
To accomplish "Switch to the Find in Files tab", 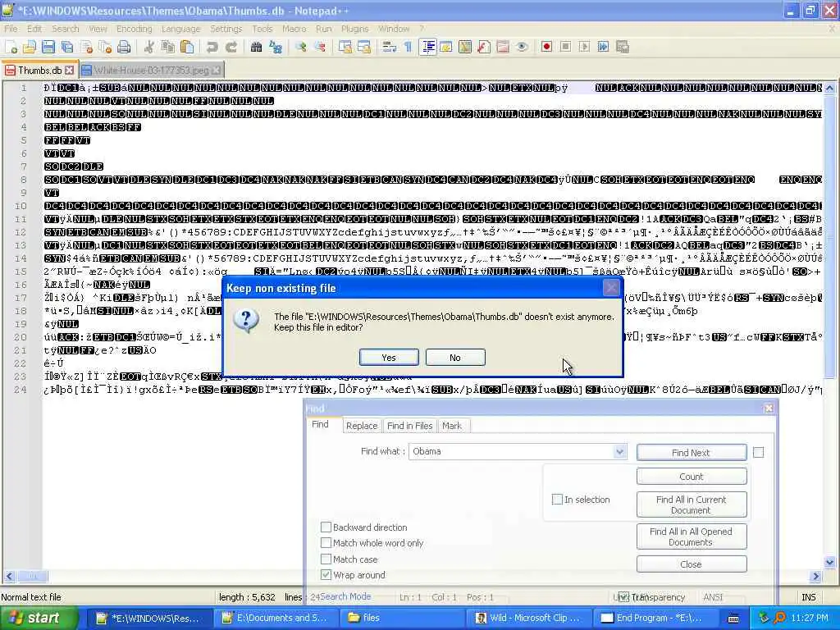I will coord(410,426).
